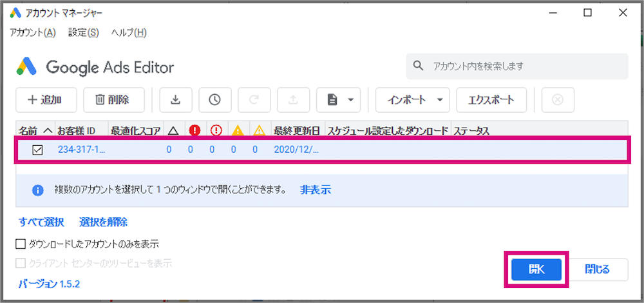644x303 pixels.
Task: Click the 選択を解除 link
Action: pos(103,222)
